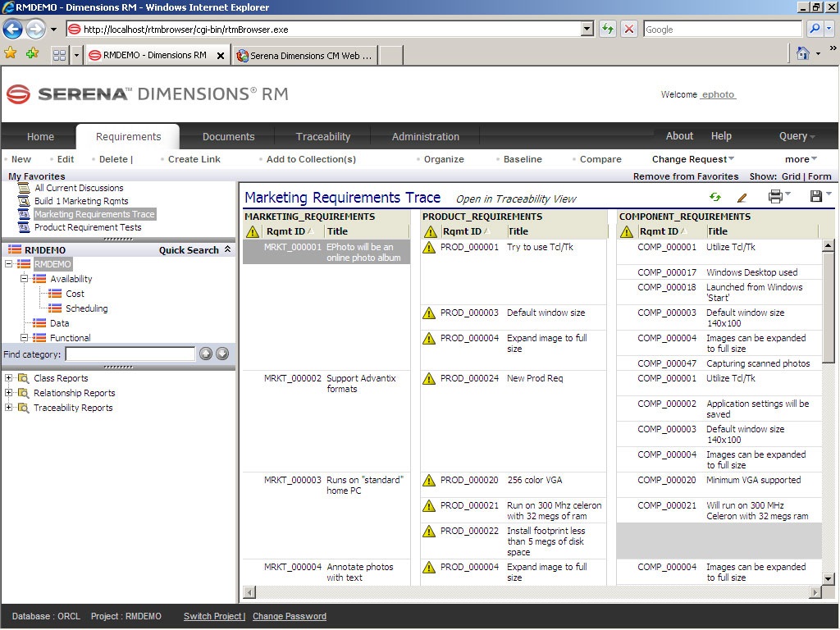Click Remove from Favorites link
The width and height of the screenshot is (840, 630).
[x=686, y=176]
